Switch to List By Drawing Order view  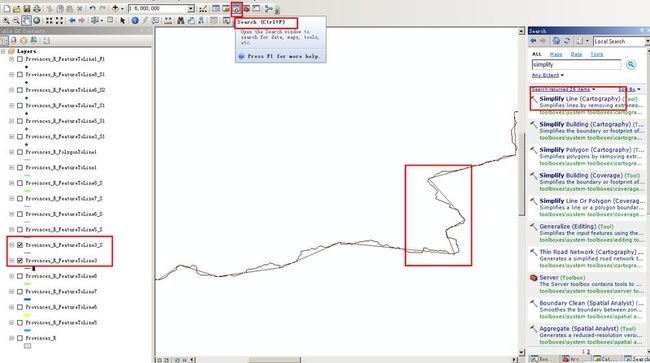(x=4, y=41)
